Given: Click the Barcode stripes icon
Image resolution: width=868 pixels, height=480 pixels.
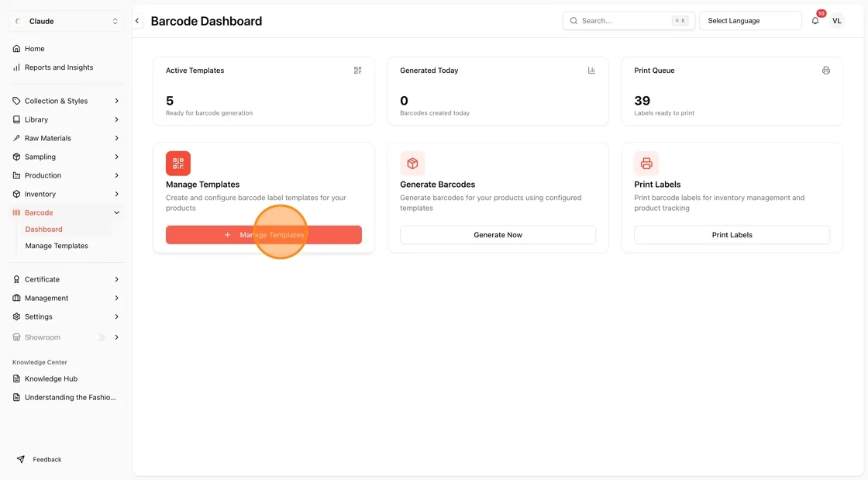Looking at the screenshot, I should click(16, 212).
